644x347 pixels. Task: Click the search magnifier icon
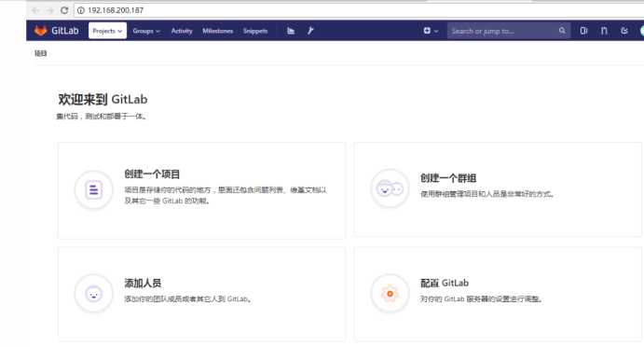562,31
